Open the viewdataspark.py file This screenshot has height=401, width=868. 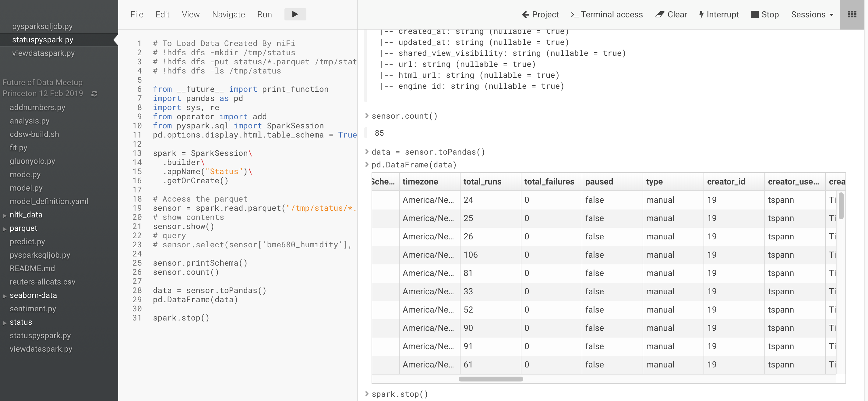44,53
